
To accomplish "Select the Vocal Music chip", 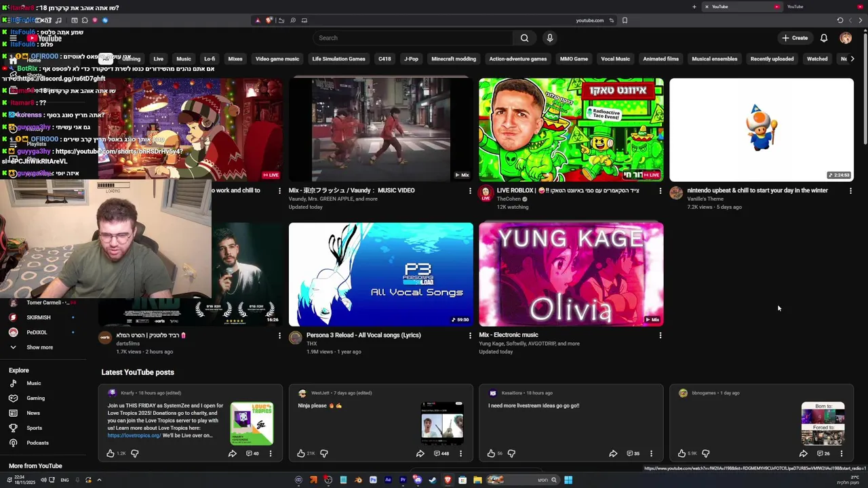I will tap(615, 59).
